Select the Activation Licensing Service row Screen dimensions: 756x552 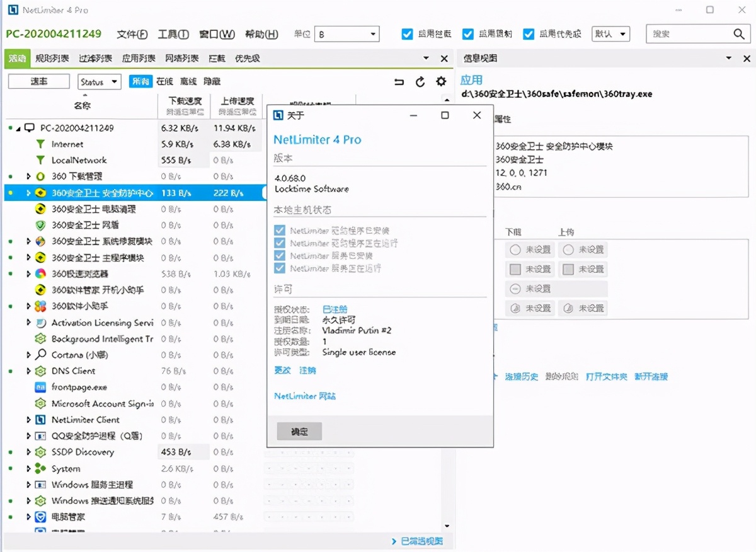(132, 323)
